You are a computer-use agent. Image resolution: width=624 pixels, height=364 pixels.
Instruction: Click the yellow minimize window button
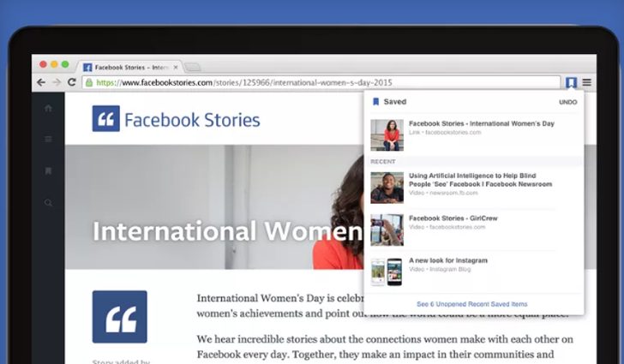(54, 64)
